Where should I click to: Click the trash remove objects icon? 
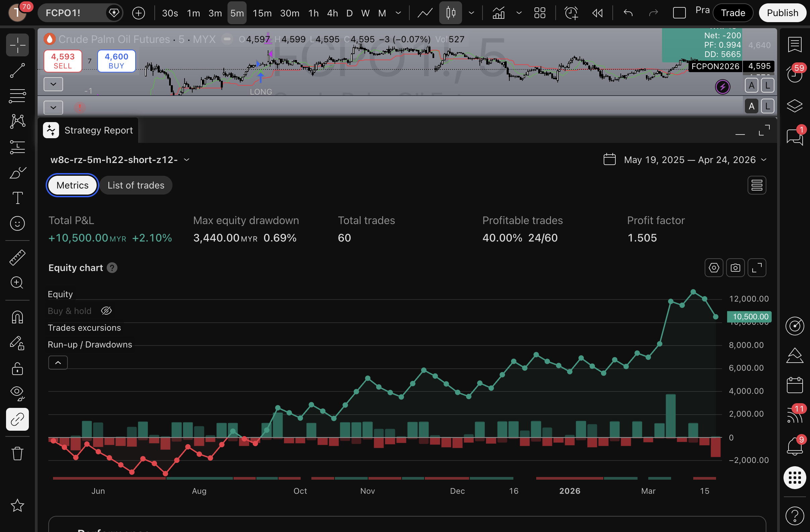(17, 454)
